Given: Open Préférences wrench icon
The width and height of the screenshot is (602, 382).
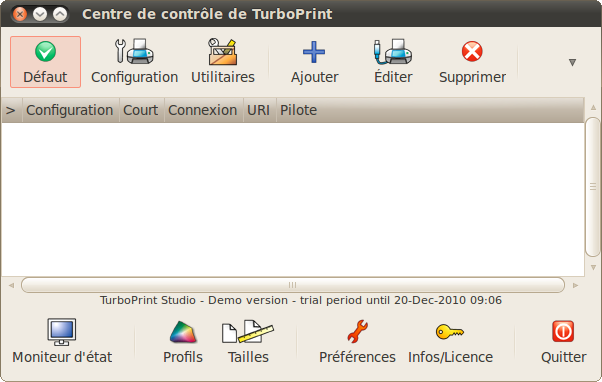Looking at the screenshot, I should [357, 342].
